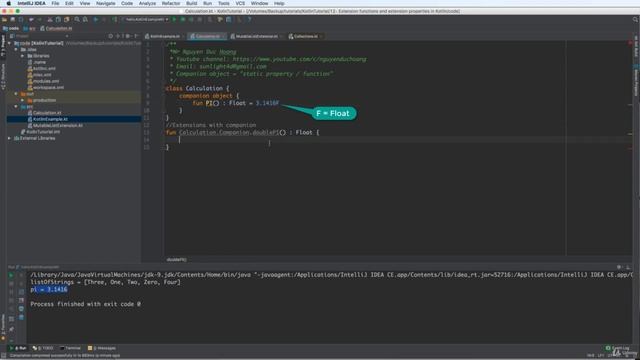Screen dimensions: 640x360
Task: Open the VCS menu
Action: 240,3
